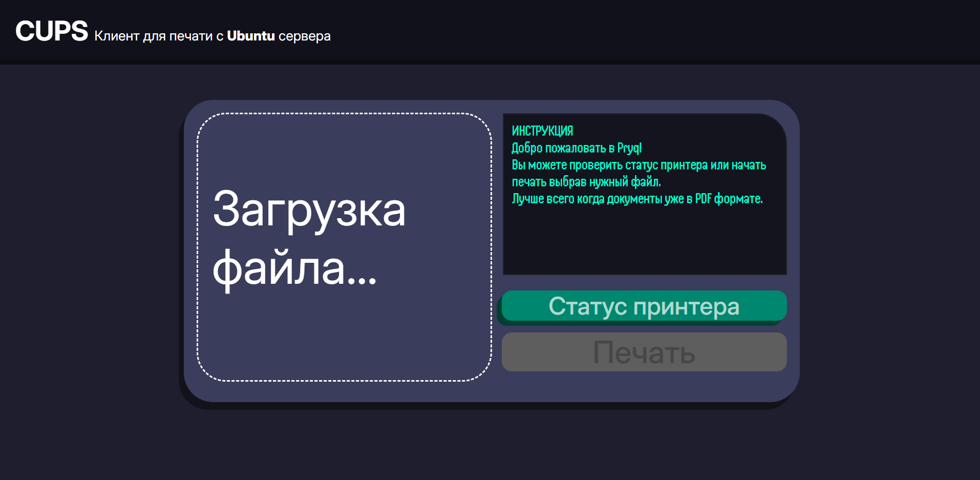This screenshot has height=480, width=980.
Task: Click the top dashed border of upload zone
Action: click(343, 113)
